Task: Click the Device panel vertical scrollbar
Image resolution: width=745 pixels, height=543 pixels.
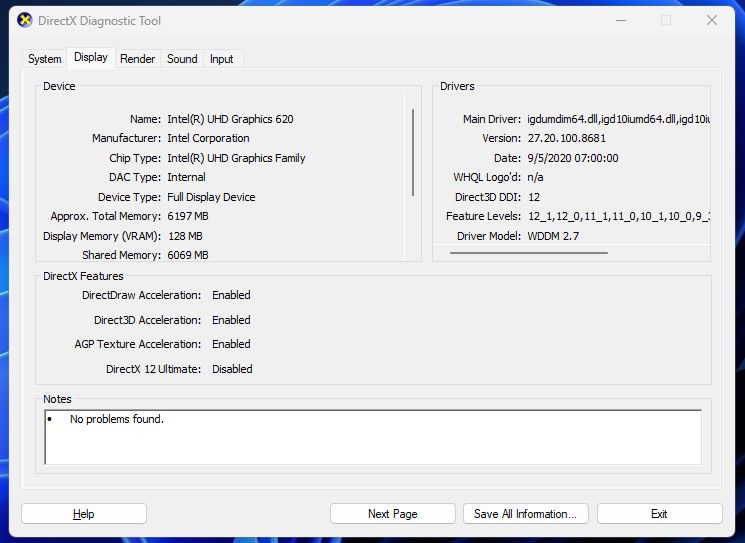Action: coord(413,152)
